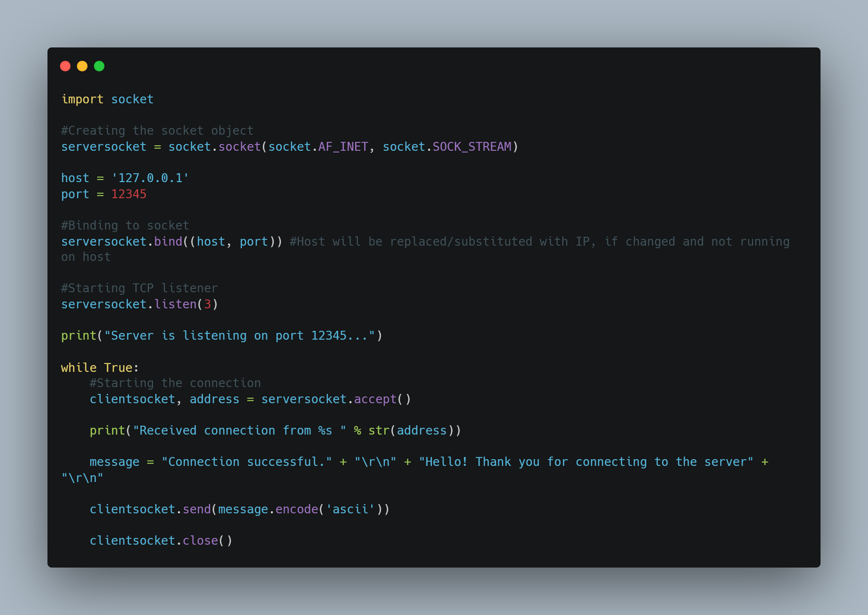Click the 'while True:' statement
Image resolution: width=868 pixels, height=615 pixels.
pos(100,367)
